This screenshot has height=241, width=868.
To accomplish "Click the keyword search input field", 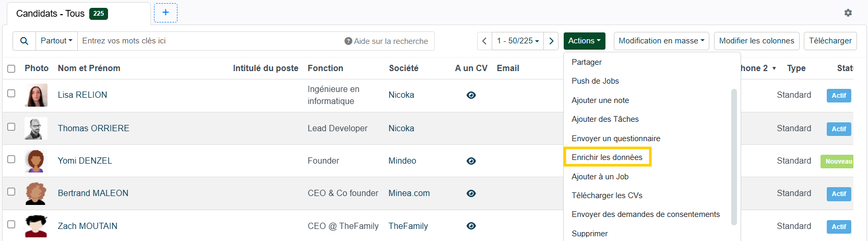I will click(x=209, y=41).
